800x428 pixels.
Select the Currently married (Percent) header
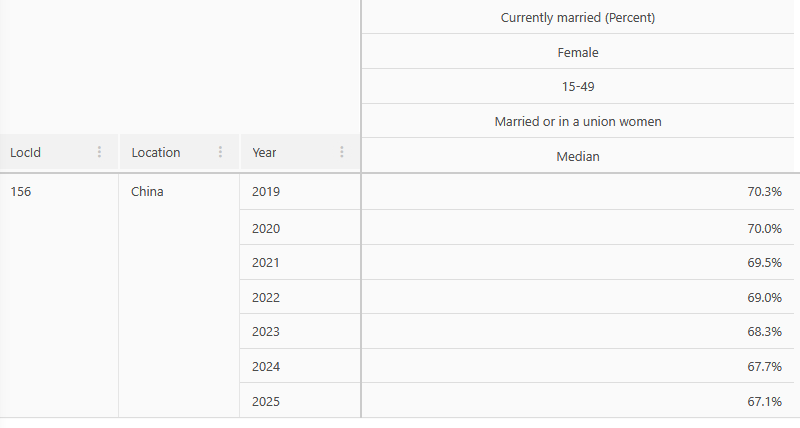[578, 17]
